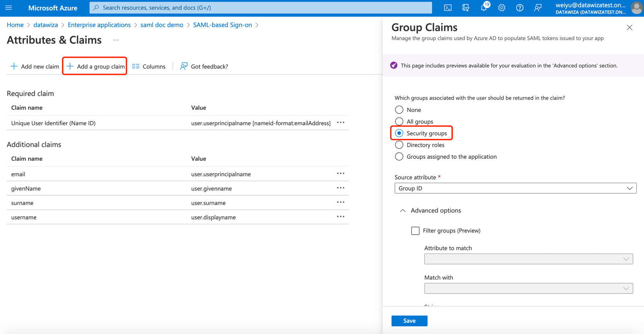Go to saml doc demo breadcrumb
This screenshot has height=334, width=644.
(162, 25)
